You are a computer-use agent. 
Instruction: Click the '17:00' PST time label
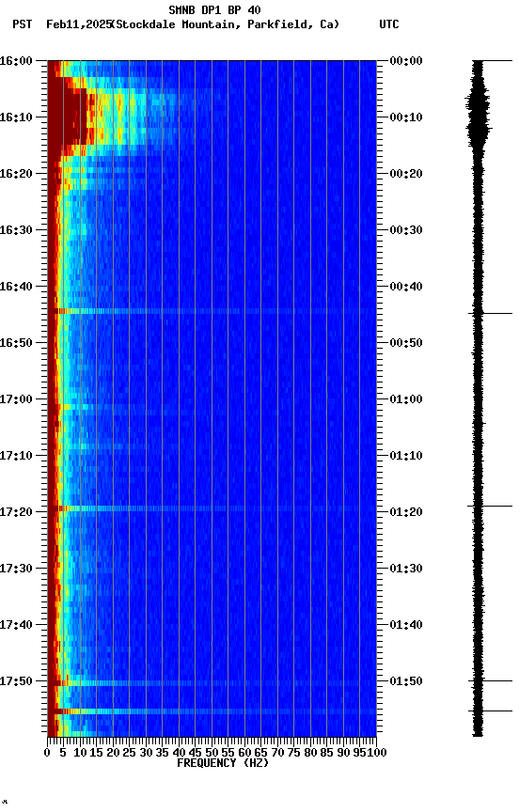tap(16, 399)
